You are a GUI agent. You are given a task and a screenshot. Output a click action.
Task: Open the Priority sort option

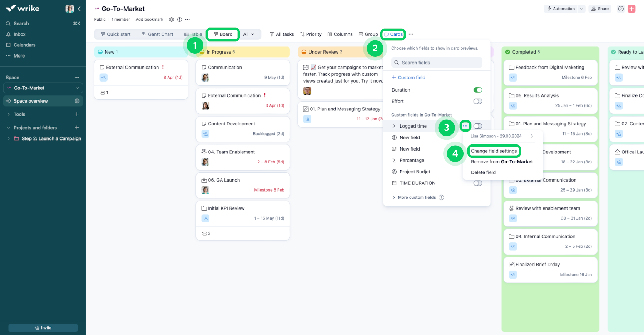[x=311, y=34]
